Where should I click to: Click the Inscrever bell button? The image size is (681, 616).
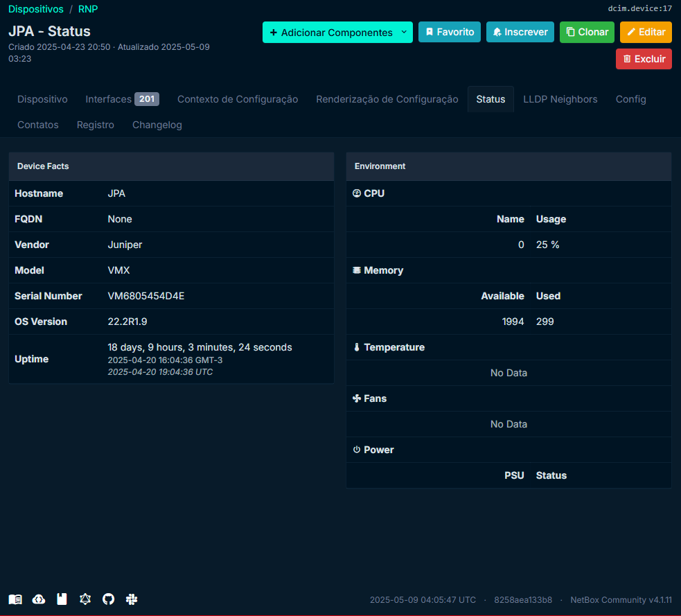coord(520,32)
